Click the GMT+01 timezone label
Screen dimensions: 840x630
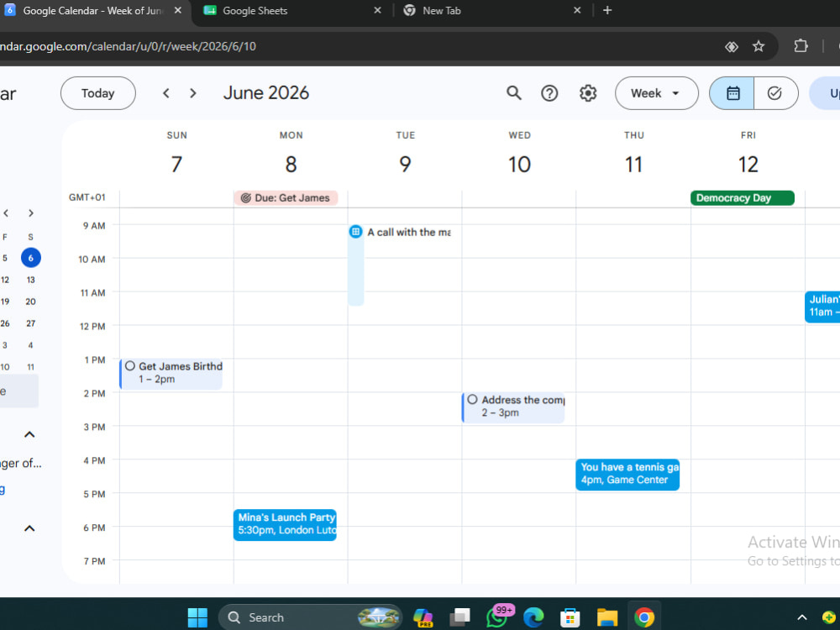click(x=87, y=197)
